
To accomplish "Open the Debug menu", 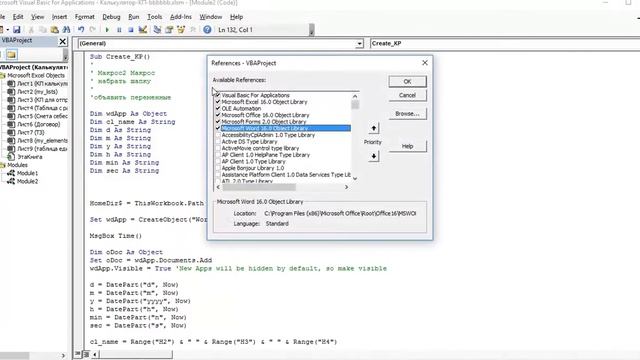I will coord(111,17).
